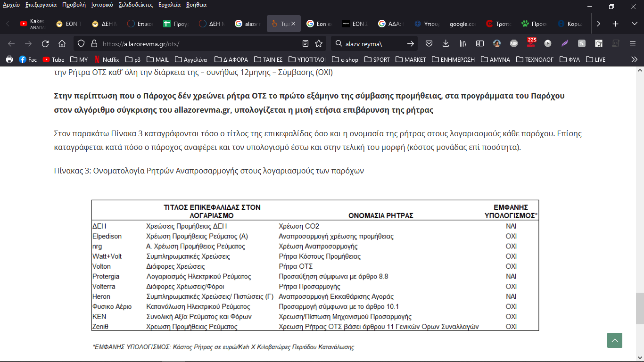Viewport: 644px width, 362px height.
Task: Click the Heron provider cell
Action: click(x=101, y=296)
